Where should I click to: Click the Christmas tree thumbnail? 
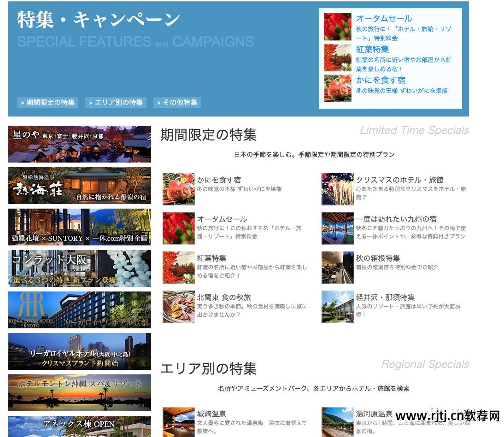(338, 189)
